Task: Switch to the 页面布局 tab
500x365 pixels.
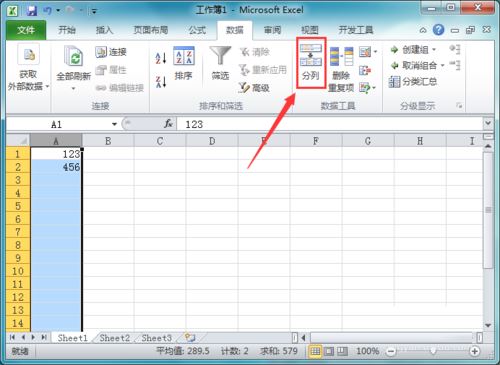Action: coord(151,30)
